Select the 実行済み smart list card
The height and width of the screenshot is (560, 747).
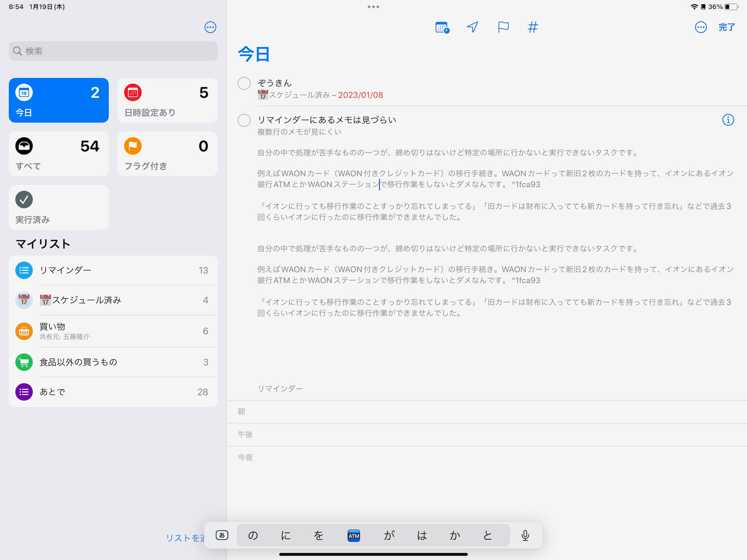pyautogui.click(x=59, y=207)
